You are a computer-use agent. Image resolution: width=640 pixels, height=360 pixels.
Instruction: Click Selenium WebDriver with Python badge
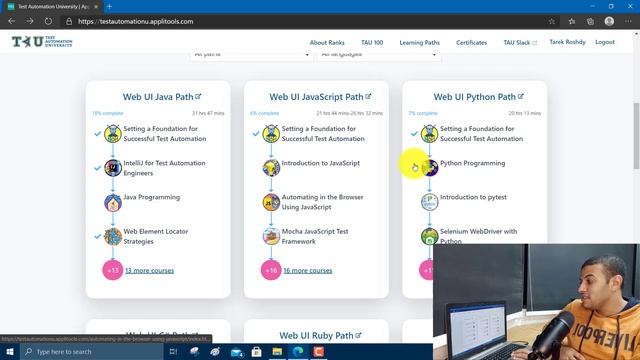coord(429,236)
